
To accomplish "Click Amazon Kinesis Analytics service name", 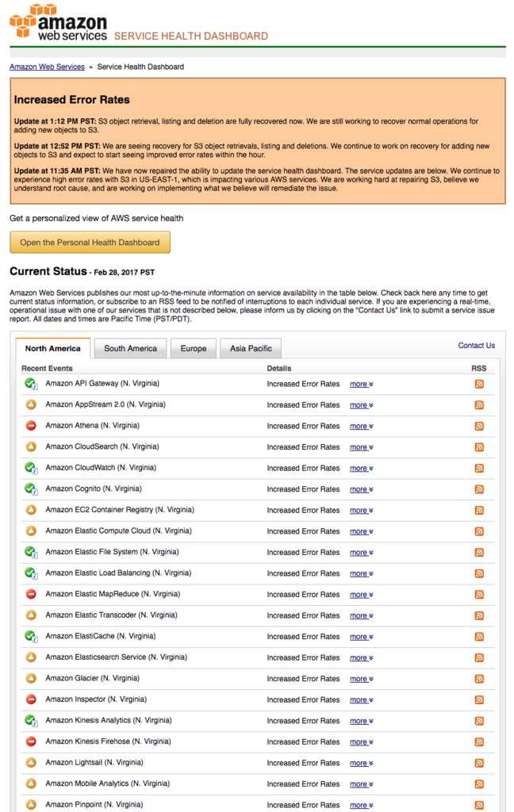I will pyautogui.click(x=109, y=720).
